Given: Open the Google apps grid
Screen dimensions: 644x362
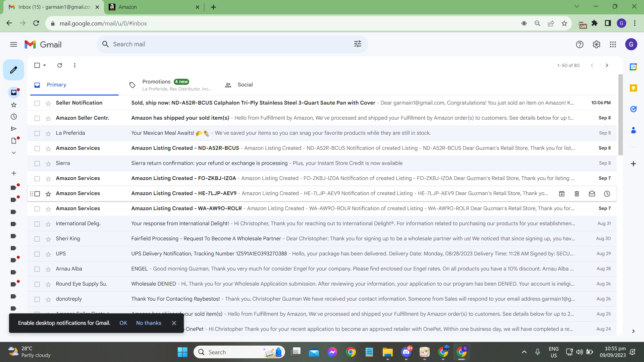Looking at the screenshot, I should tap(613, 44).
